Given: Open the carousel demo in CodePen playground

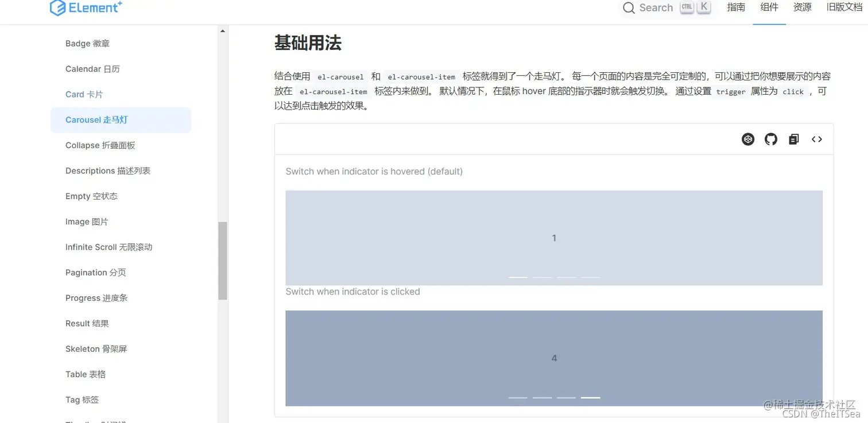Looking at the screenshot, I should pyautogui.click(x=747, y=139).
